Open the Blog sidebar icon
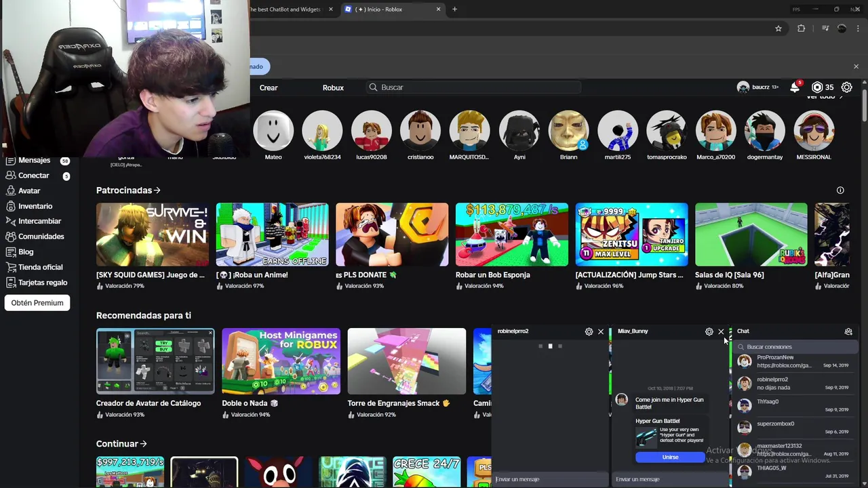 (x=10, y=251)
